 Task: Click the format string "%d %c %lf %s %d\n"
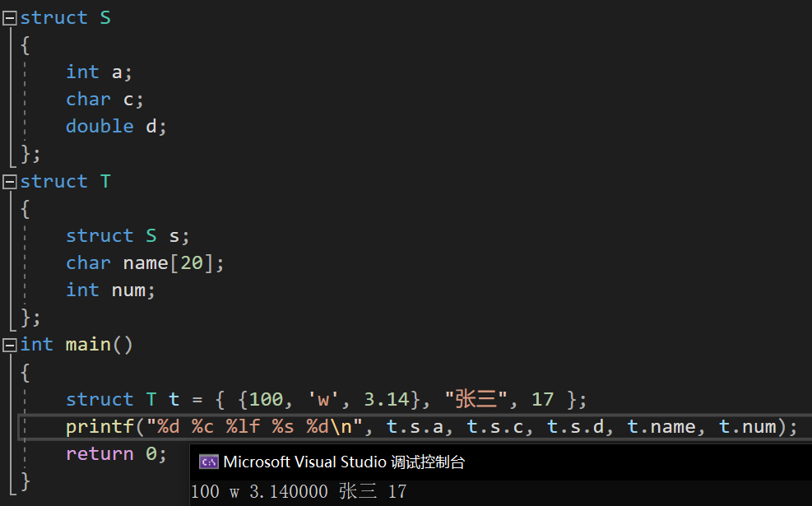point(254,427)
